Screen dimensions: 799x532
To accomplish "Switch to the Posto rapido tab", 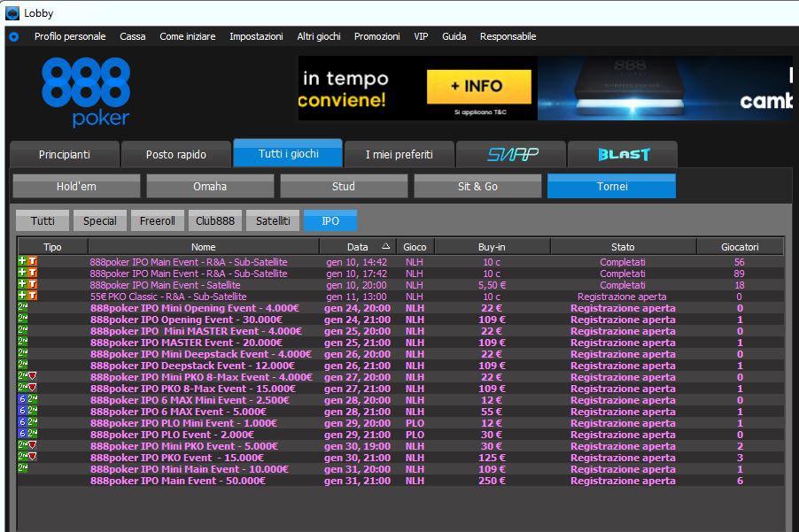I will (175, 154).
